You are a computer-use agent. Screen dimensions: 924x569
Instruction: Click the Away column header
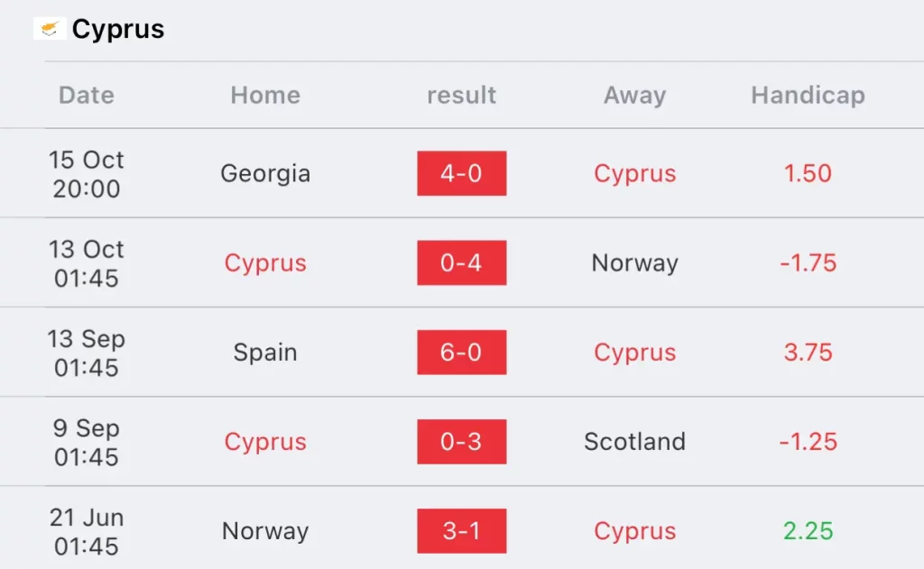pyautogui.click(x=634, y=96)
